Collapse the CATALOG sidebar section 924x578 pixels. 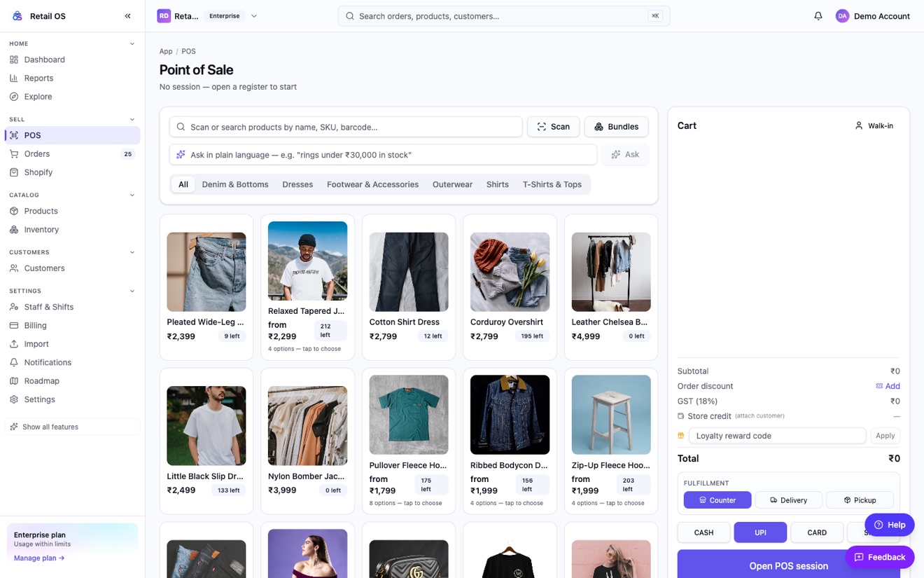(x=132, y=195)
